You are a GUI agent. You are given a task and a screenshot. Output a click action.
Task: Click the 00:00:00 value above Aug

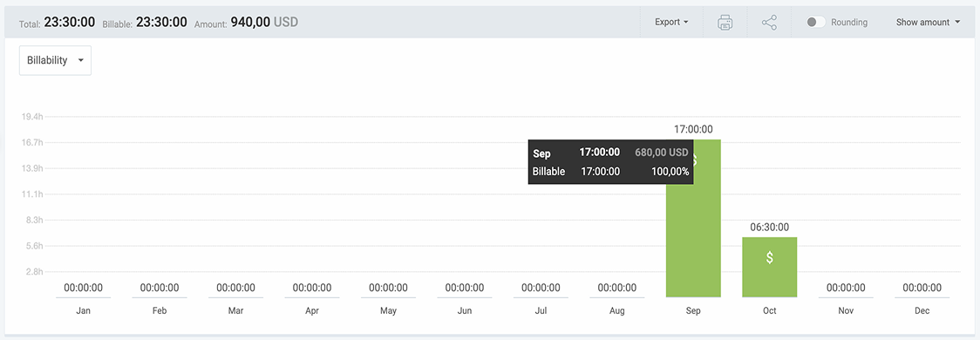click(x=617, y=288)
